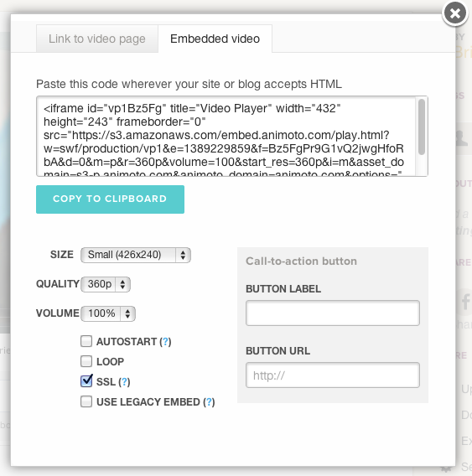Open the USE LEGACY EMBED help question mark
Viewport: 472px width, 476px height.
[209, 402]
